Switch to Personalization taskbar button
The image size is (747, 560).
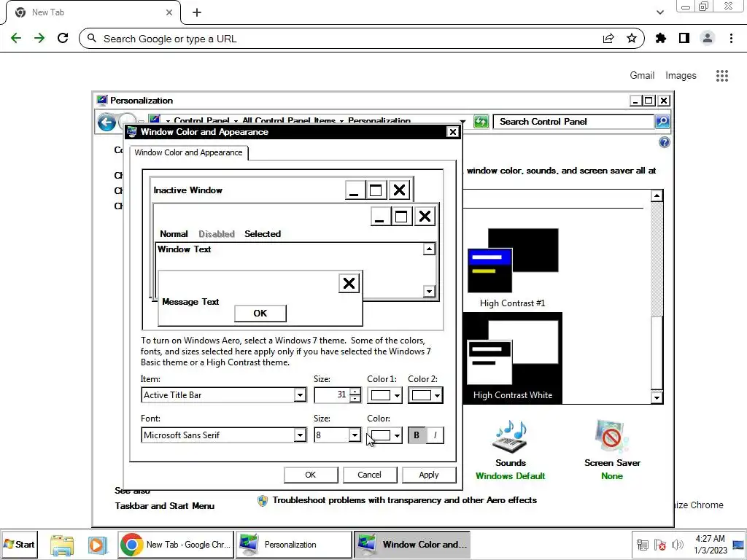click(x=293, y=545)
